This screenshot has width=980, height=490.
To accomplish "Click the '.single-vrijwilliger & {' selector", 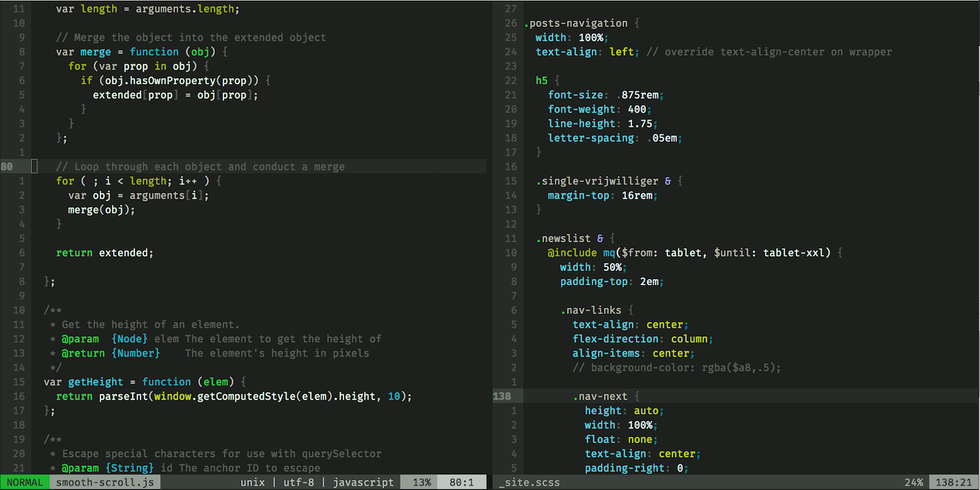I will [609, 181].
